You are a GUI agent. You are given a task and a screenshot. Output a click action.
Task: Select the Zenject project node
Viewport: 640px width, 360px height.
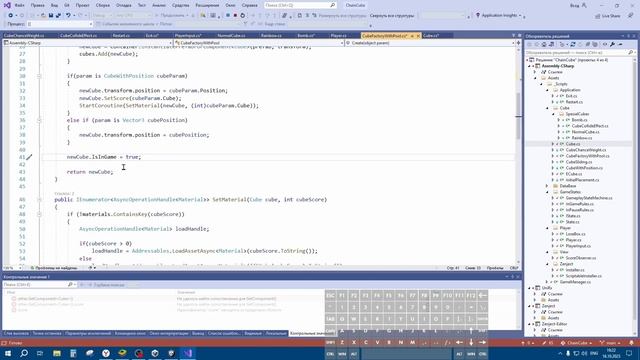tap(548, 306)
